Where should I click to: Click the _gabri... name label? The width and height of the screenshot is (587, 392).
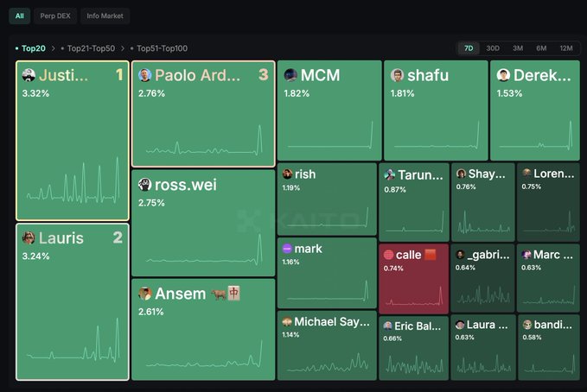tap(488, 255)
